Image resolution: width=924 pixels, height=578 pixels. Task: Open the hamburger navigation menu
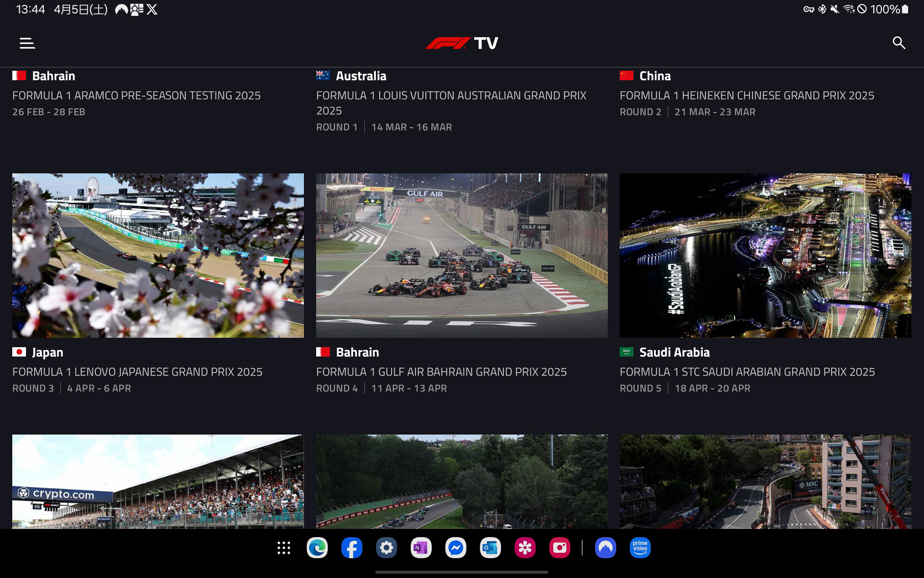point(27,43)
